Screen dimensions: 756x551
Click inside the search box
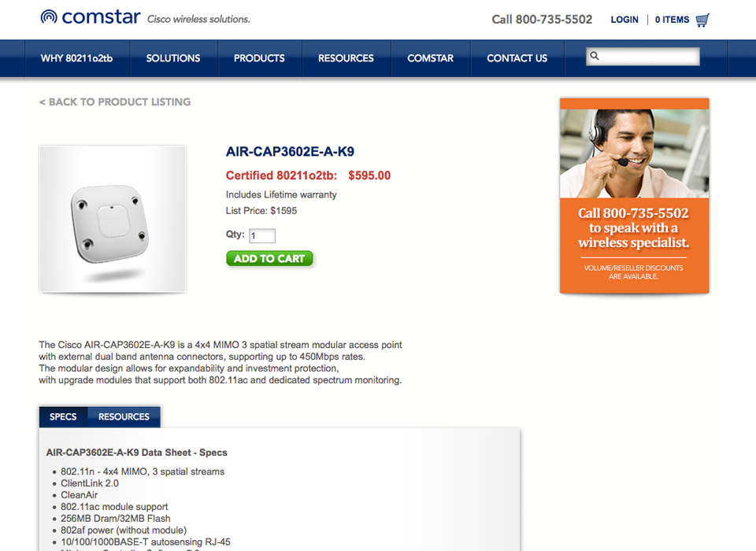point(643,57)
